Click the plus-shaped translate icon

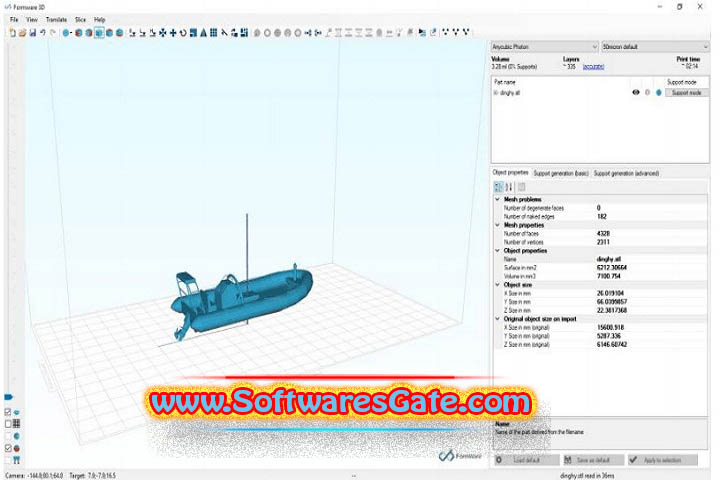[173, 33]
